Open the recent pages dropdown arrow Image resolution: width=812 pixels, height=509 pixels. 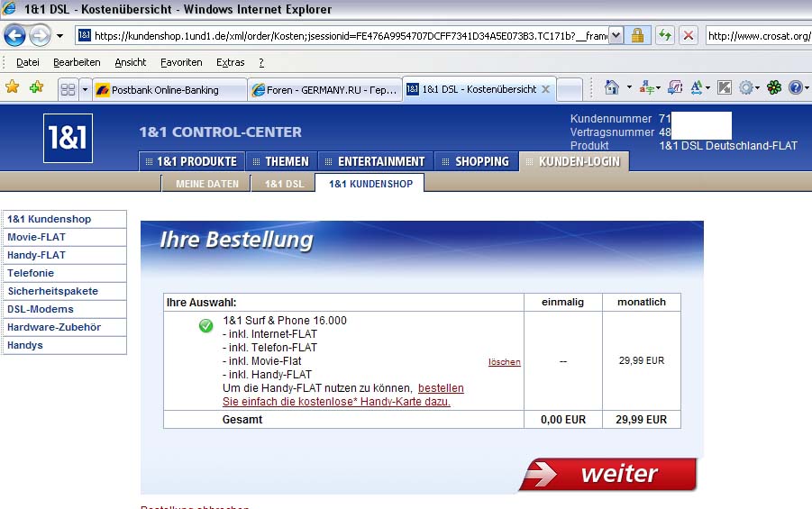[x=59, y=35]
